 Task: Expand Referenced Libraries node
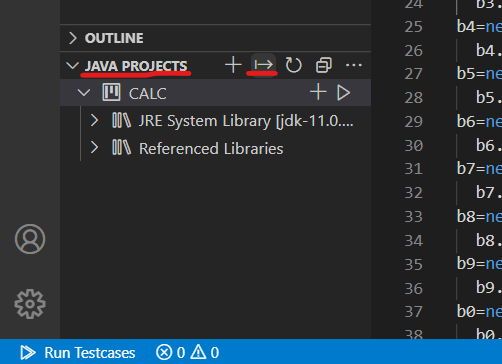[x=94, y=148]
